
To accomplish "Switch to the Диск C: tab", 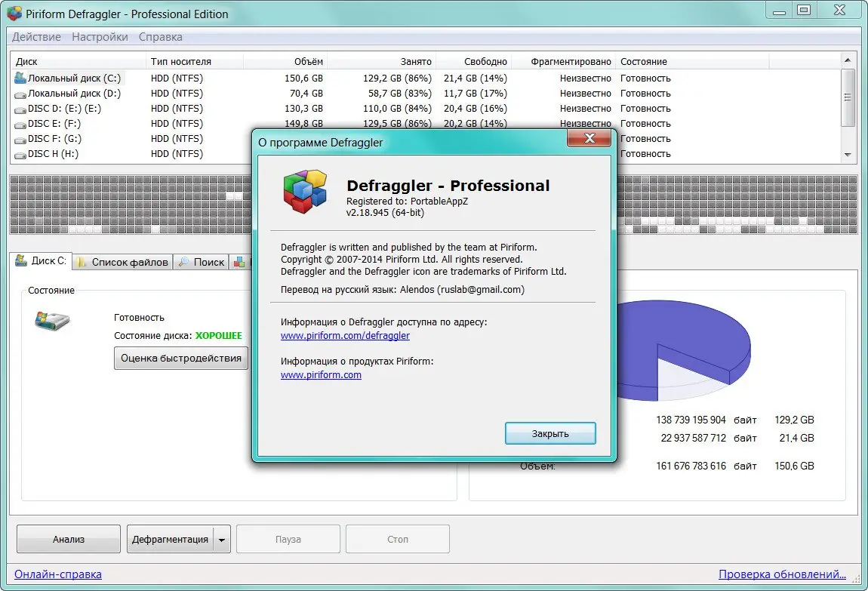I will (41, 260).
